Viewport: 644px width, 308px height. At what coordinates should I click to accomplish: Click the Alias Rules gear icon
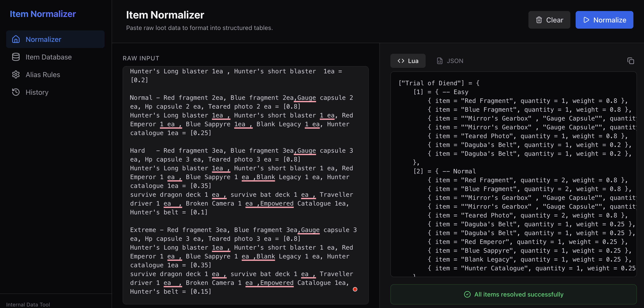16,74
